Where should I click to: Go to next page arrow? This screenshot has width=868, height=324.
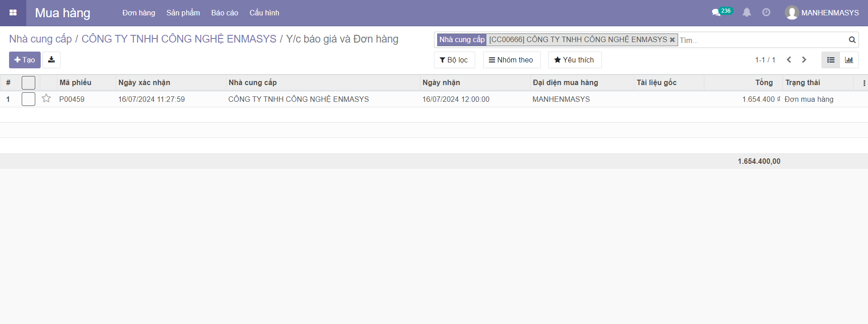pyautogui.click(x=804, y=60)
